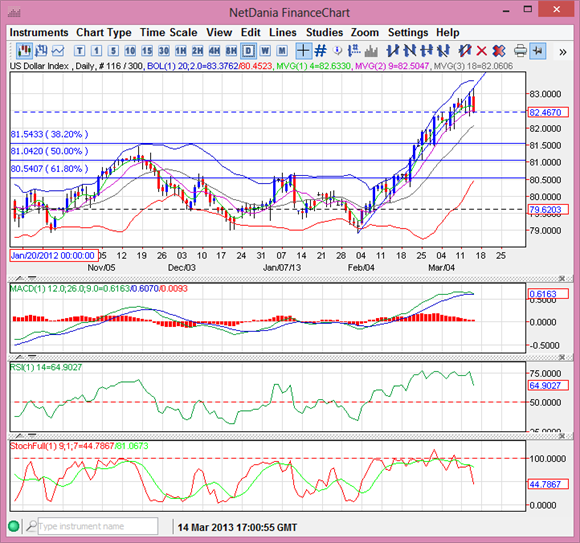Expand the toolbar overflow chevron (»)
Screen dimensions: 580x543
[x=563, y=52]
